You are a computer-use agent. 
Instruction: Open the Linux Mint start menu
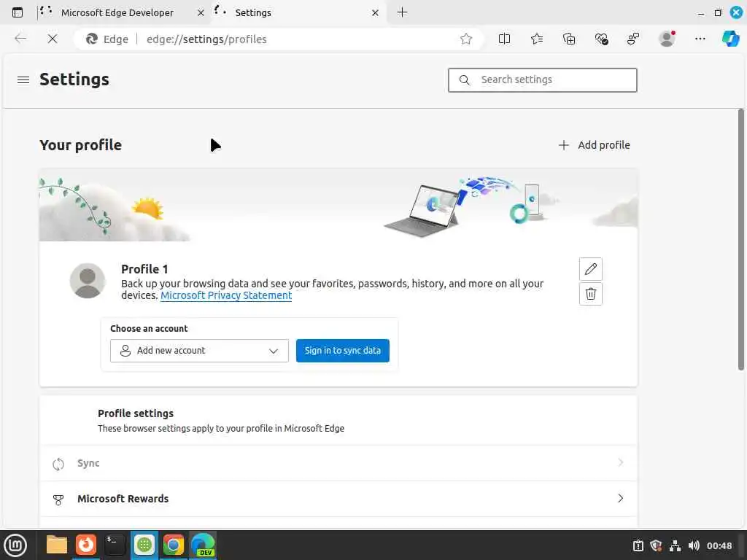pos(16,545)
